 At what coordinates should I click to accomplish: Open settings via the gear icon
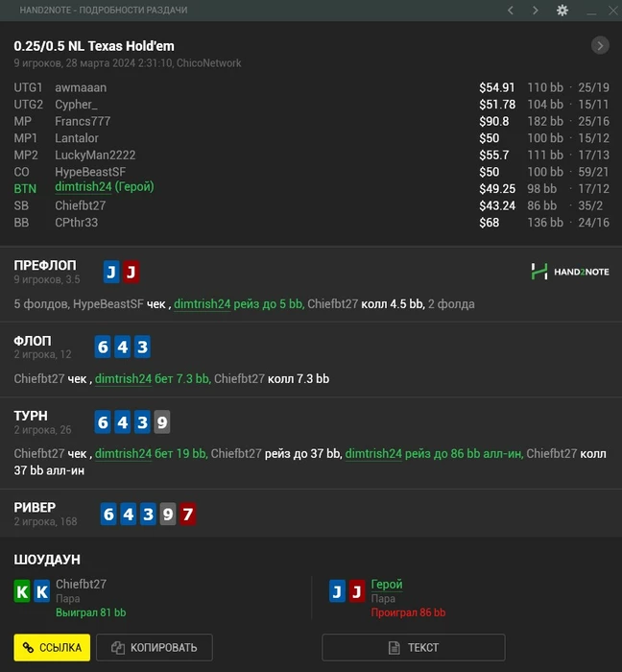pyautogui.click(x=562, y=11)
